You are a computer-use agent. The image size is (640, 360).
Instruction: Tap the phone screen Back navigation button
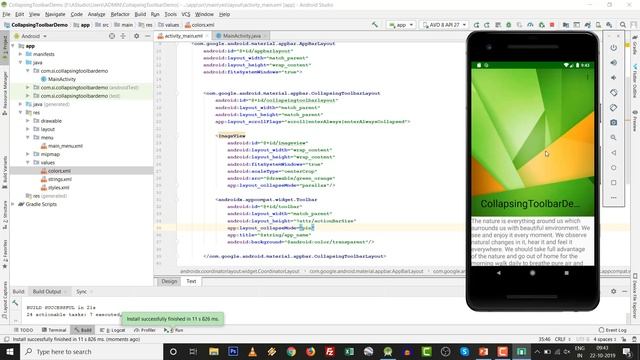pos(499,273)
